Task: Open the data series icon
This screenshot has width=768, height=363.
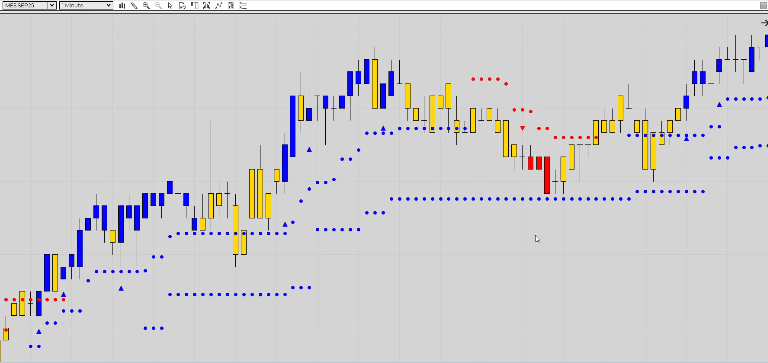Action: (231, 5)
